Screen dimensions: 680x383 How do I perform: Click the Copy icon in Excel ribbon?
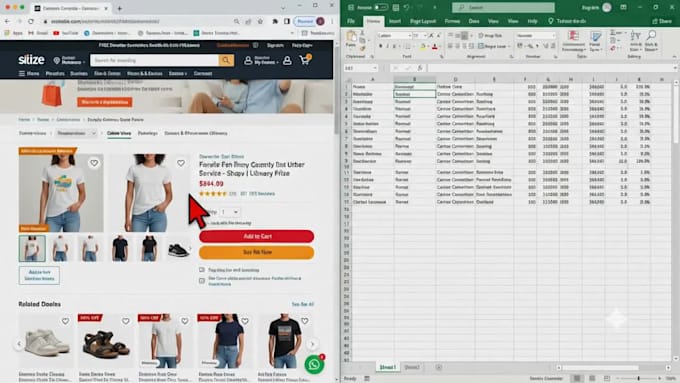363,40
